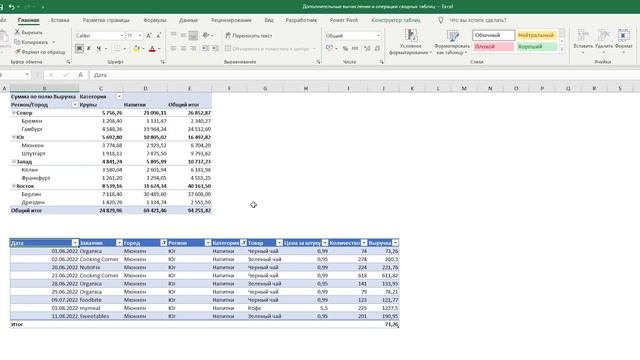
Task: Select the Хороший cell style
Action: [x=536, y=47]
